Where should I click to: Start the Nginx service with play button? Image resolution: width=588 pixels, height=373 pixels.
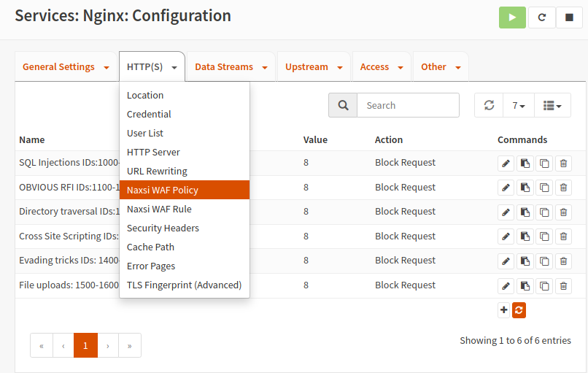[512, 17]
